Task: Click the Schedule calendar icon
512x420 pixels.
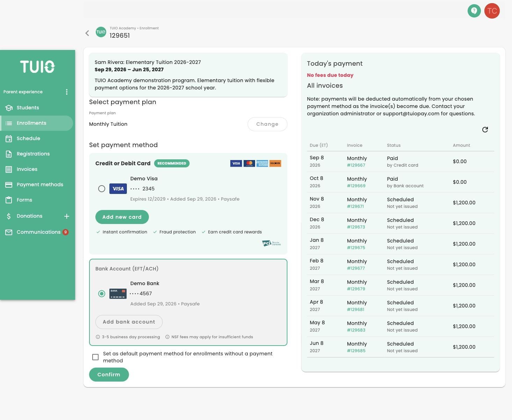Action: click(x=9, y=139)
